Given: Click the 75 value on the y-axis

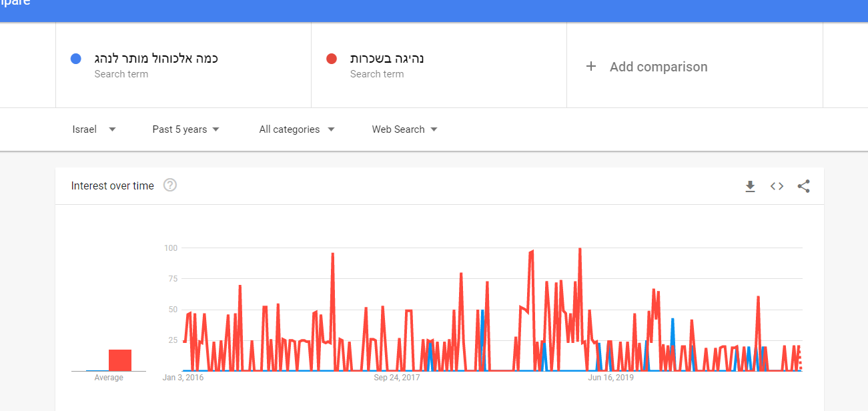Looking at the screenshot, I should pos(173,279).
